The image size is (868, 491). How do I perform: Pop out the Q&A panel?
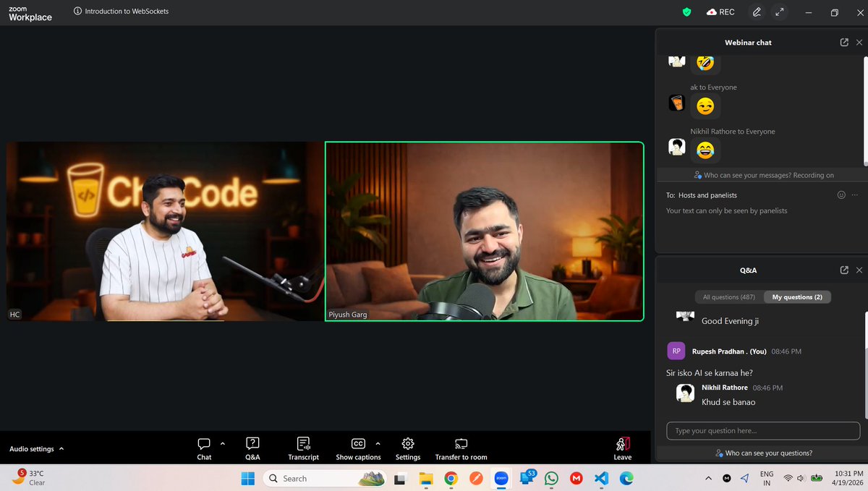844,270
